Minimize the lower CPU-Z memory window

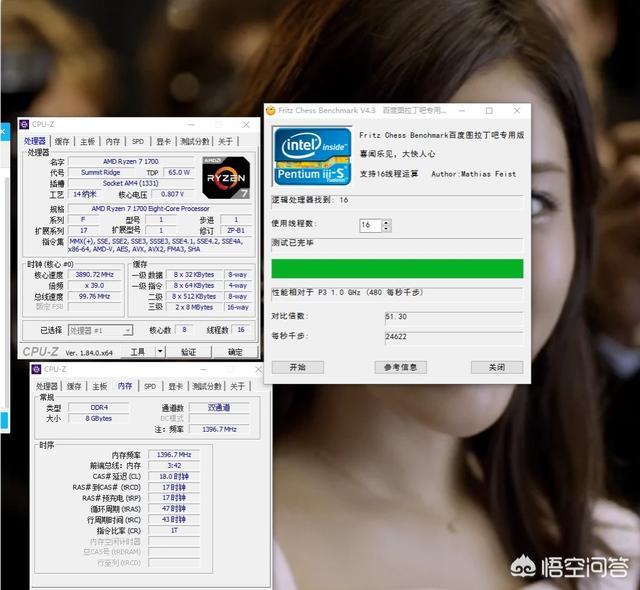coord(203,369)
